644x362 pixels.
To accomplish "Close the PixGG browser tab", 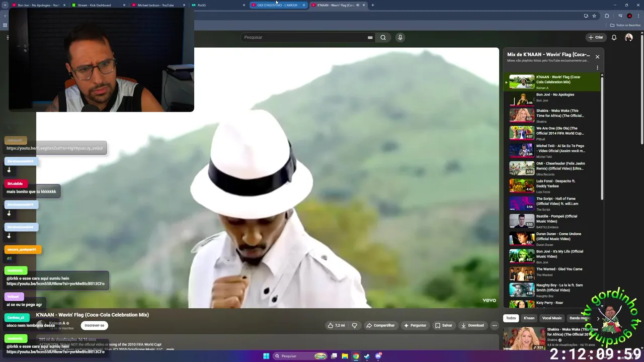I will tap(244, 5).
